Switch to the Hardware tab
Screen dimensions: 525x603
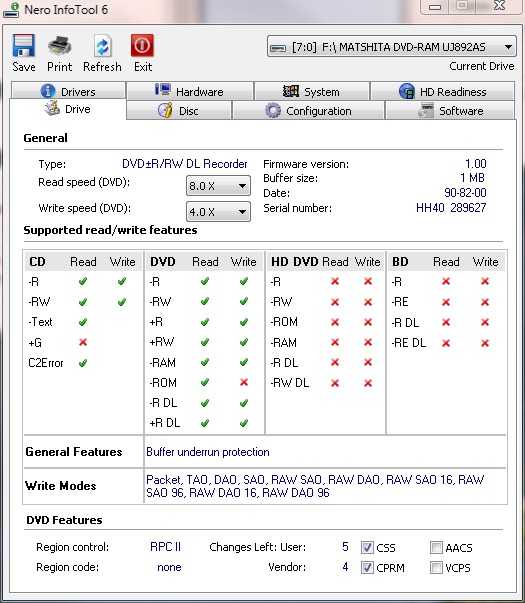[x=190, y=91]
